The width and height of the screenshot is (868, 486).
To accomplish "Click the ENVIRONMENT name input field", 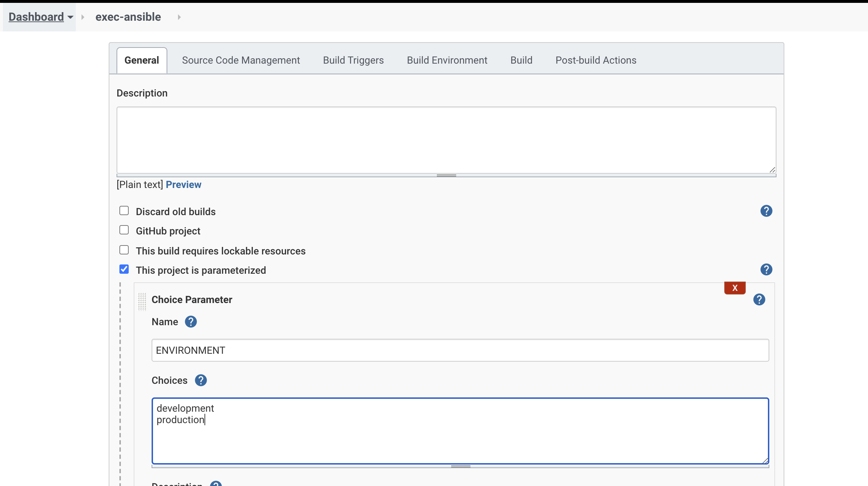I will (x=460, y=350).
